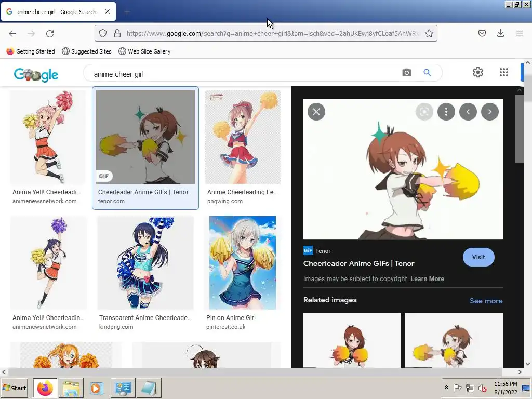Open the large preview image
The height and width of the screenshot is (399, 532).
pos(403,169)
